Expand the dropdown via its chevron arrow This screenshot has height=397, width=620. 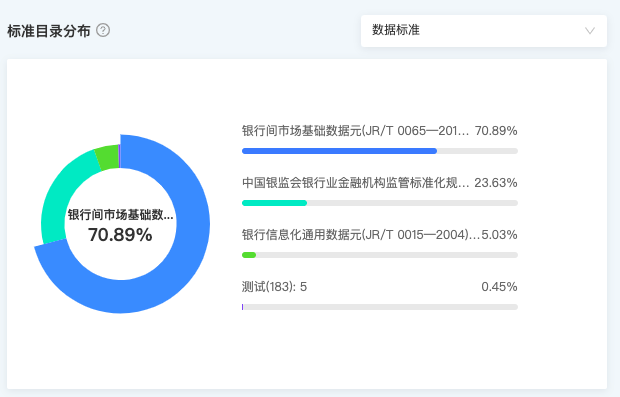[590, 31]
